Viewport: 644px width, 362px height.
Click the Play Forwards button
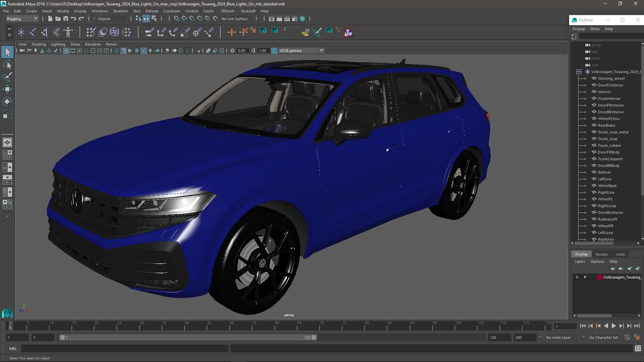(613, 326)
